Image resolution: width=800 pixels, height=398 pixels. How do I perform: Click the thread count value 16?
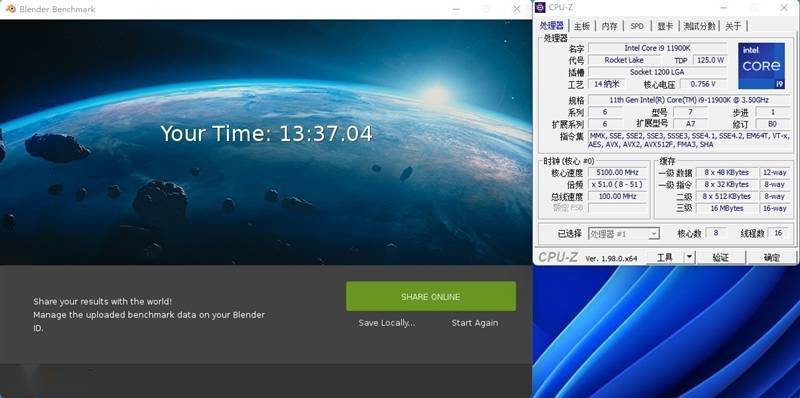[x=778, y=233]
